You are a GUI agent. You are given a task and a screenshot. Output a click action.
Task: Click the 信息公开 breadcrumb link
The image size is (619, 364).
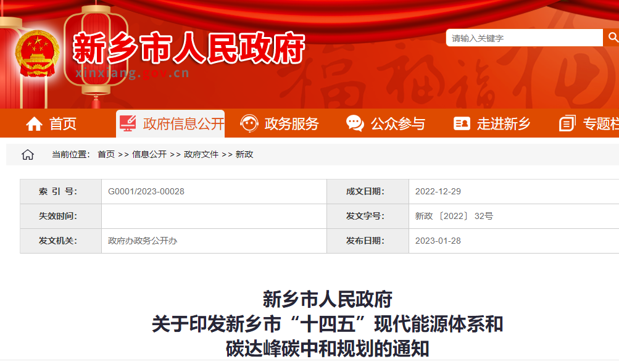pyautogui.click(x=149, y=154)
